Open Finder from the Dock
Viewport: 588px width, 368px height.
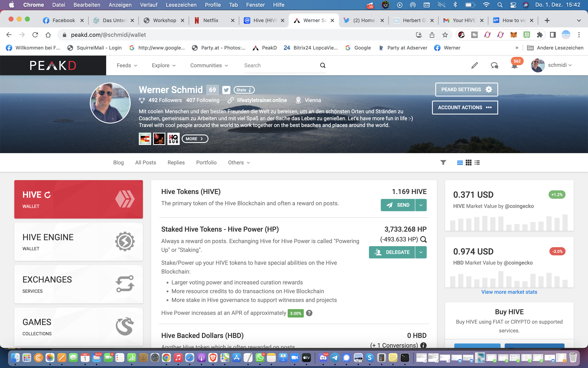click(x=15, y=358)
